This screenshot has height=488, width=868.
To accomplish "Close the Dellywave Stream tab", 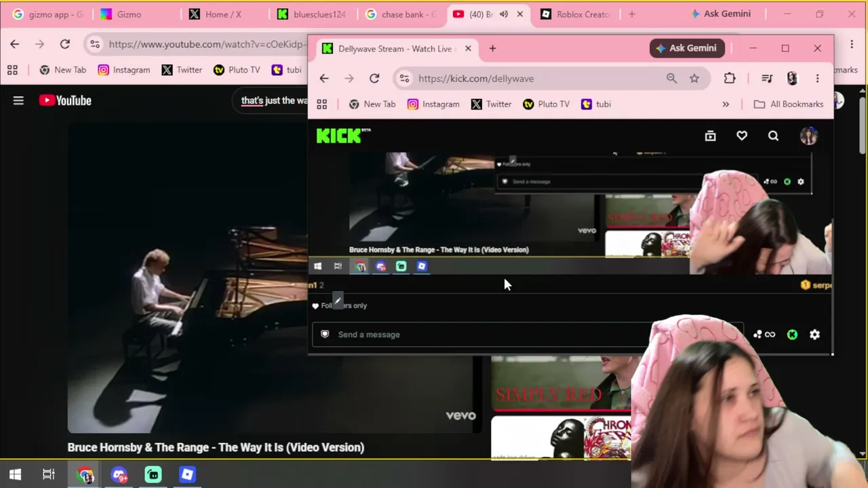I will click(468, 49).
